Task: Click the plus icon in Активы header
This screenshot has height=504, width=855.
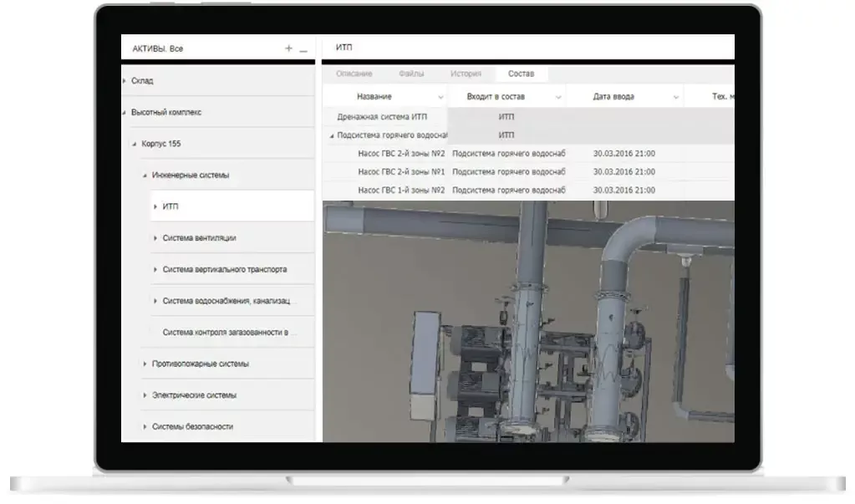Action: coord(288,48)
